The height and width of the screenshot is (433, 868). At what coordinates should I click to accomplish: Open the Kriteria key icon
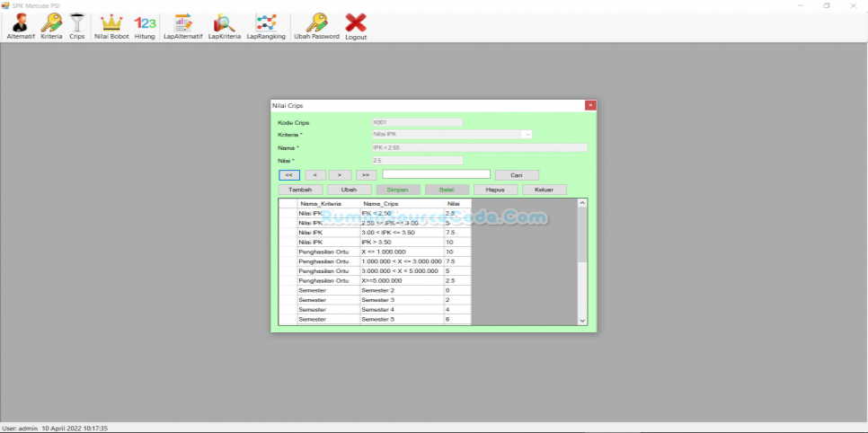pos(51,24)
